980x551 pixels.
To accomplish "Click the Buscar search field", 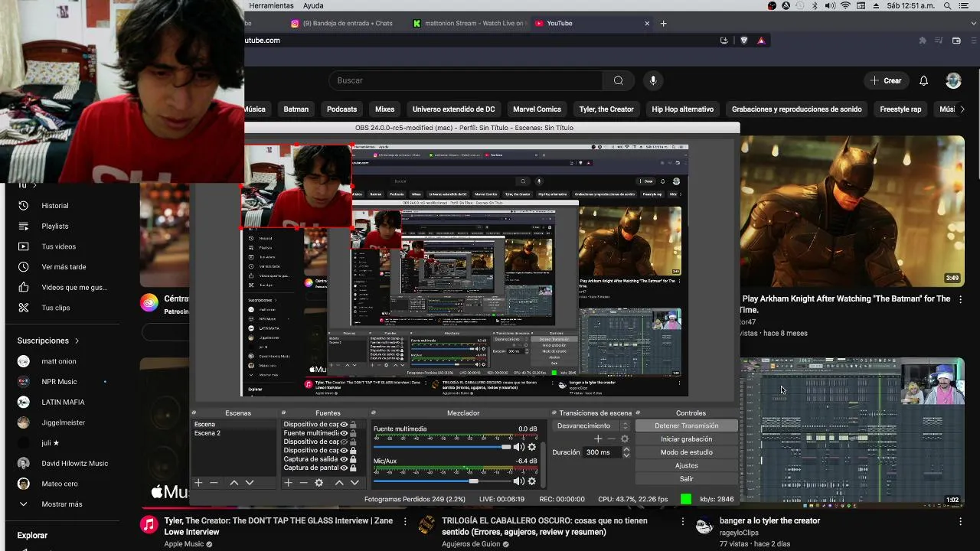I will [x=467, y=80].
